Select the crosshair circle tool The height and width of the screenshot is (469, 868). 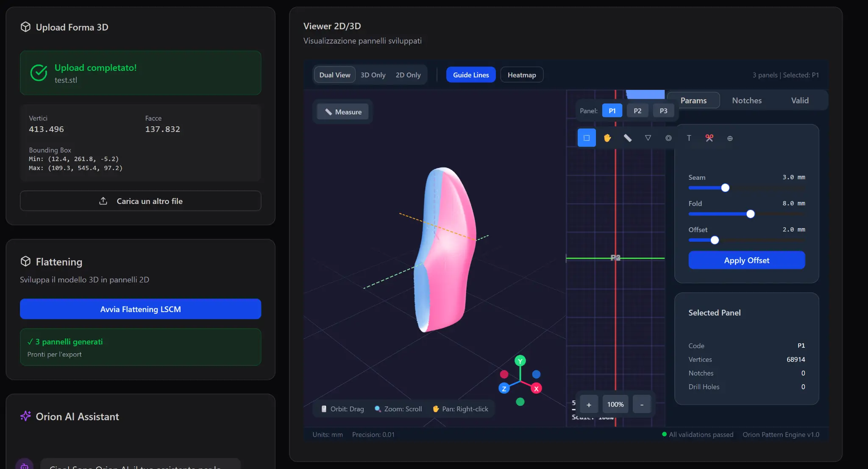pos(730,138)
